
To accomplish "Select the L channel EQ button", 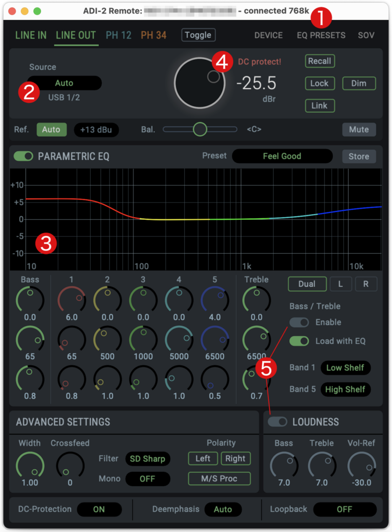I will 341,284.
